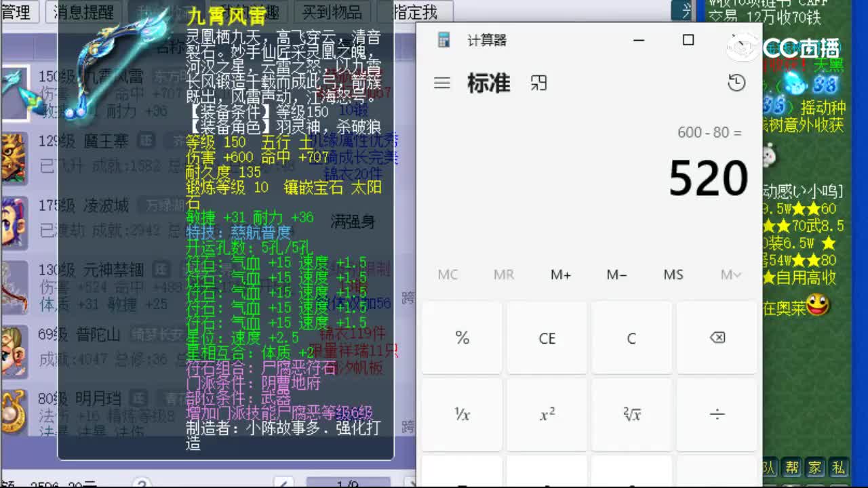Click the help question mark icon
Screen dimensions: 868x488
141,483
